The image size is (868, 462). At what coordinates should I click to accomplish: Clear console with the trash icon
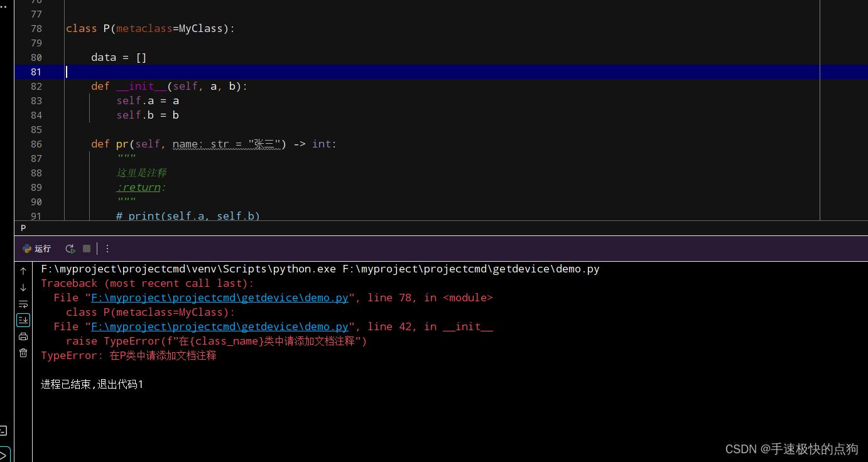click(x=23, y=353)
